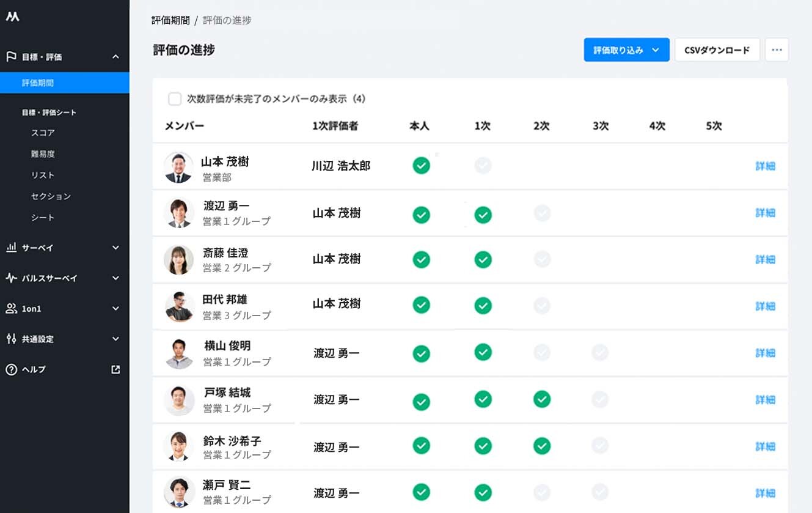Click the people icon for 1on1

[x=11, y=309]
